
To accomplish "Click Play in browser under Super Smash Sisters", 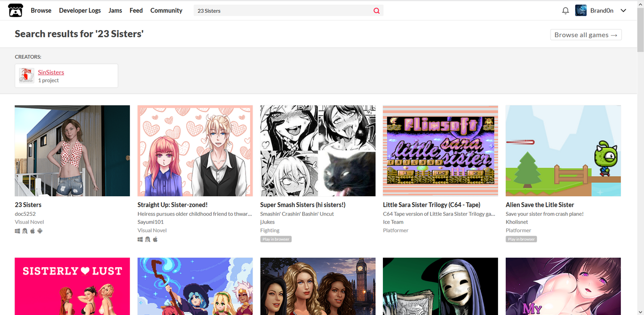I will point(276,239).
